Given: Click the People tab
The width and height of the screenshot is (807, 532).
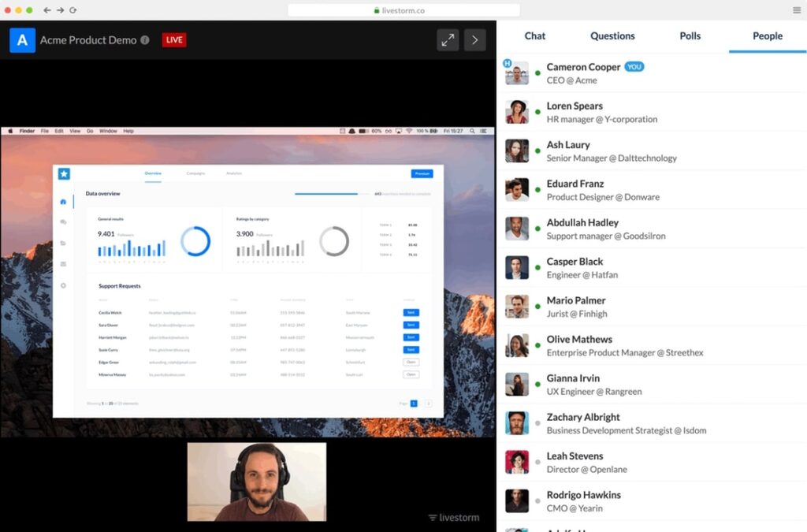Looking at the screenshot, I should [x=767, y=35].
